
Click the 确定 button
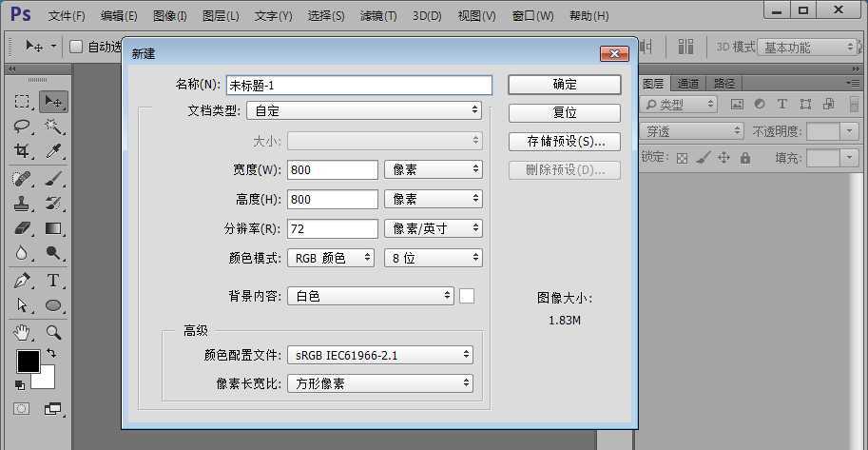[x=565, y=85]
